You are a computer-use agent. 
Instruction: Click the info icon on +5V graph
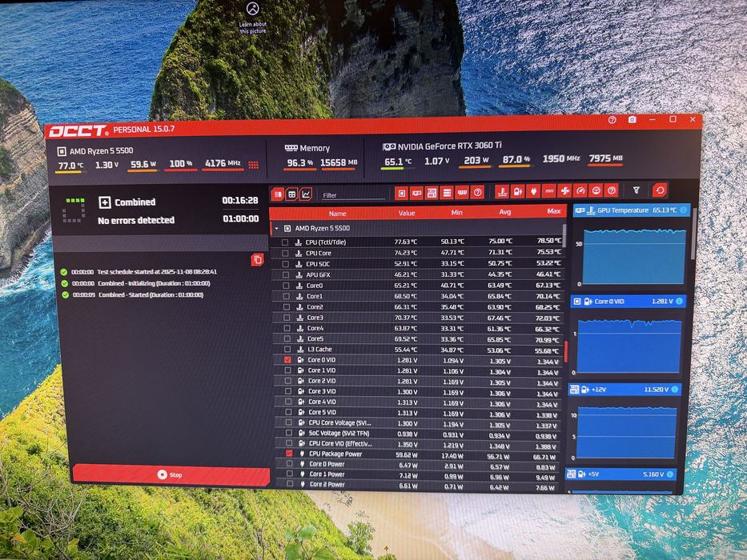(x=670, y=474)
